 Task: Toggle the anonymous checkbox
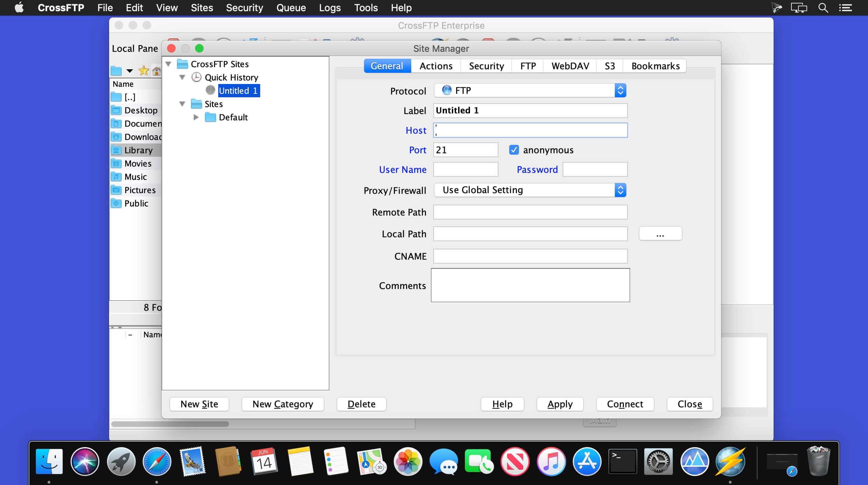pos(514,150)
